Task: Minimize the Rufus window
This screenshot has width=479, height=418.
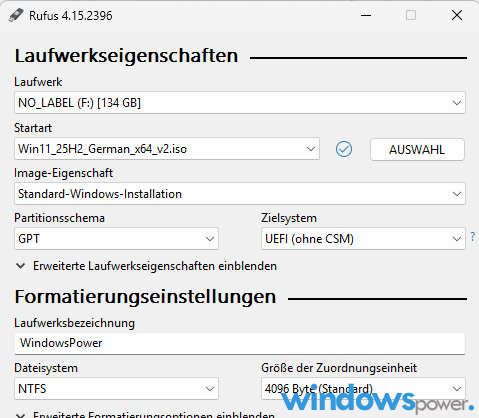Action: point(366,15)
